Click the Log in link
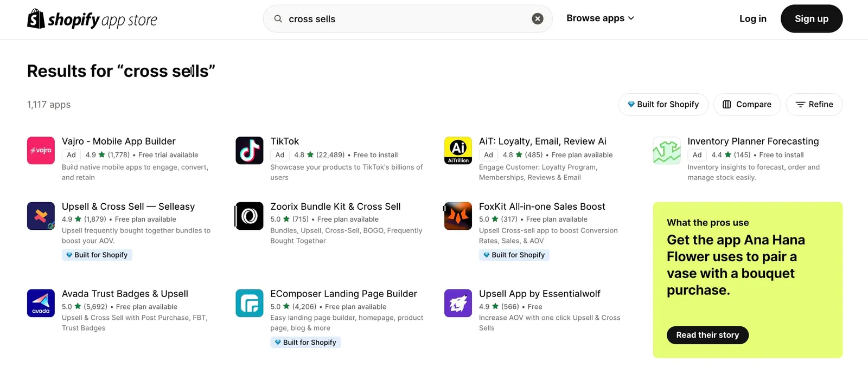 753,19
